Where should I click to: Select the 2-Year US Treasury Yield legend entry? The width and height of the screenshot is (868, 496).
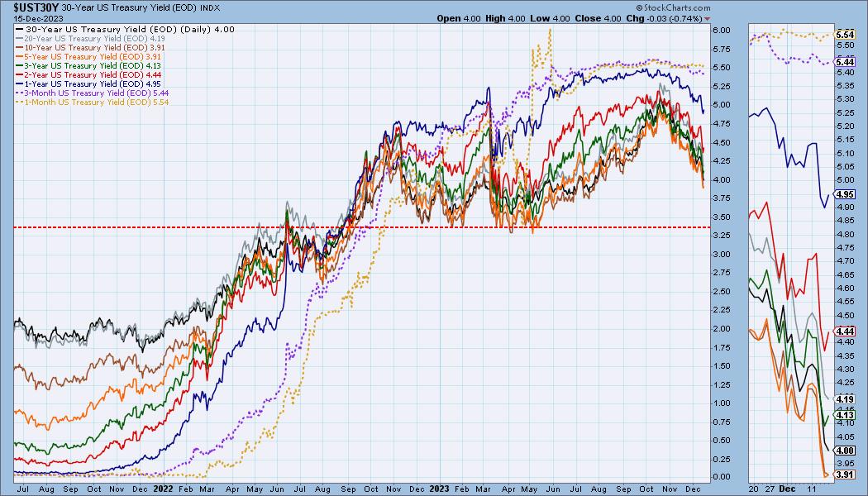pos(88,74)
